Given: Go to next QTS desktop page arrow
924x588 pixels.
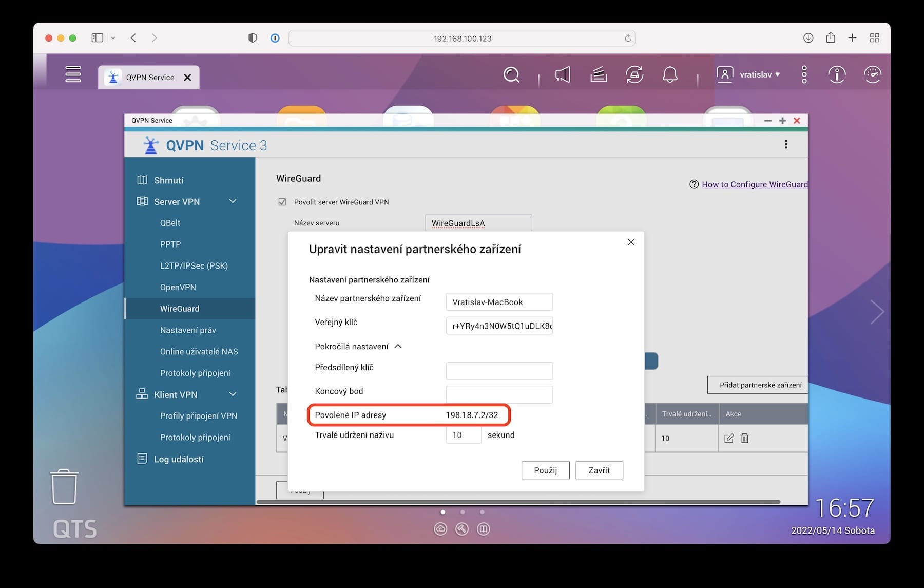Looking at the screenshot, I should (877, 312).
